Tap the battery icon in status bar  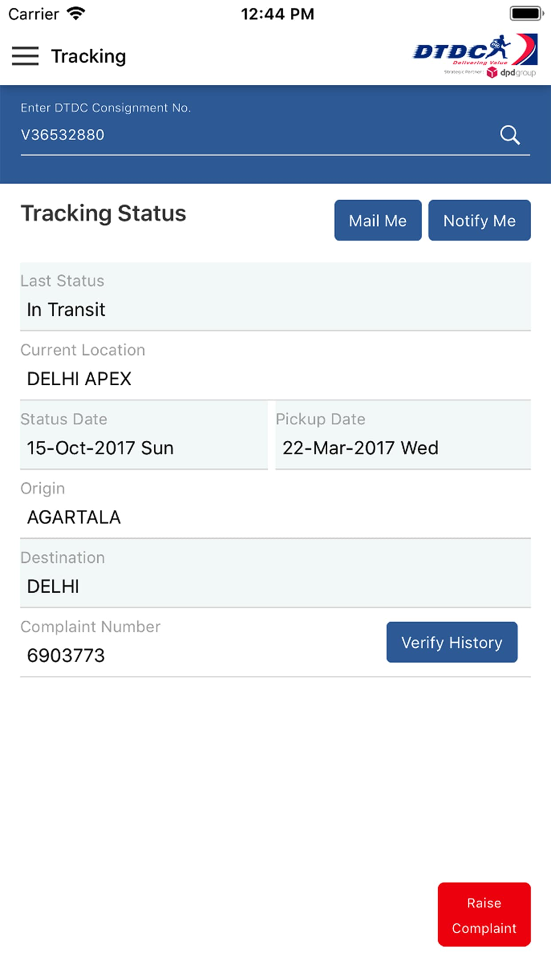[x=527, y=13]
